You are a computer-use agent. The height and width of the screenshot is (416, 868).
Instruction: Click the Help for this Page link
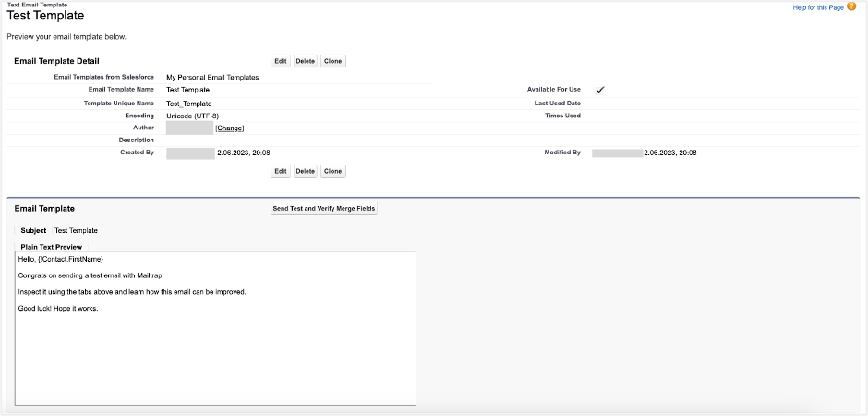click(818, 7)
